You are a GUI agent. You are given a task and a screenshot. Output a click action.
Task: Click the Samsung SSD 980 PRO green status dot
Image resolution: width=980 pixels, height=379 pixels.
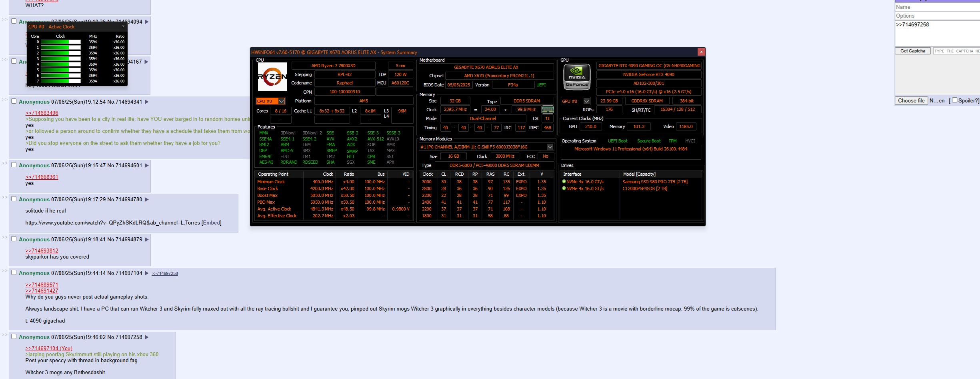tap(564, 181)
